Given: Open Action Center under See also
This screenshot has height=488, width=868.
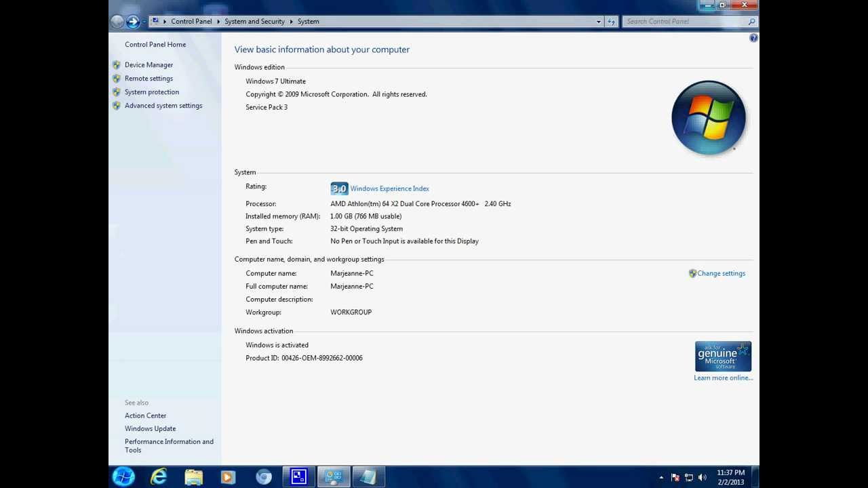Looking at the screenshot, I should tap(145, 415).
